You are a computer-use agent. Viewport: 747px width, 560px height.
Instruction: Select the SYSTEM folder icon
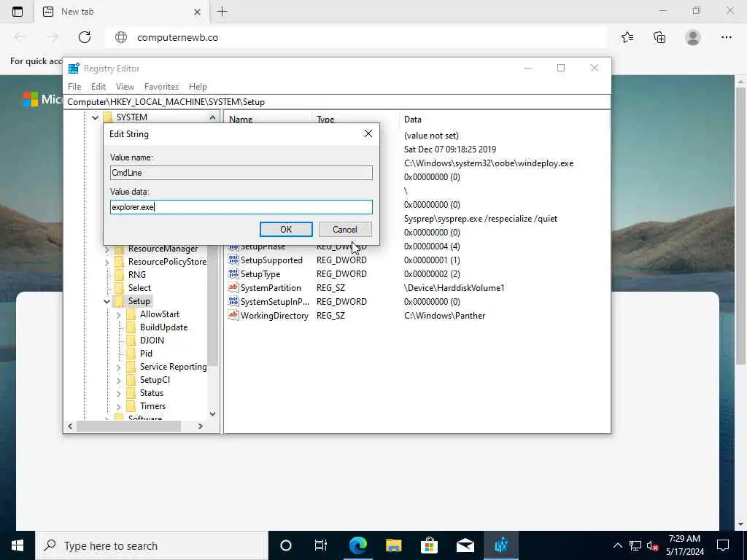[108, 117]
